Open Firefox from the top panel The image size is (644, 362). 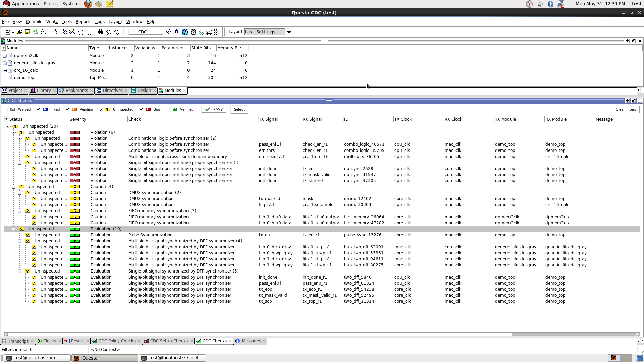point(88,4)
